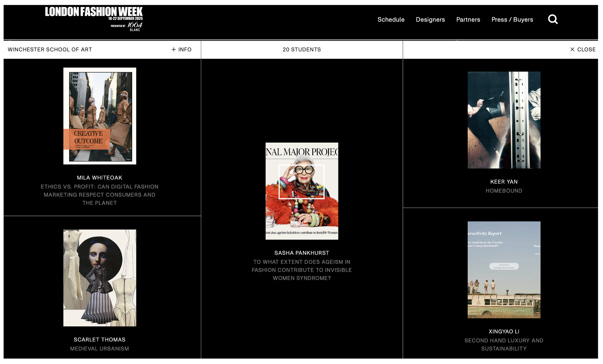The height and width of the screenshot is (364, 603).
Task: Click the search magnifier icon
Action: point(553,19)
